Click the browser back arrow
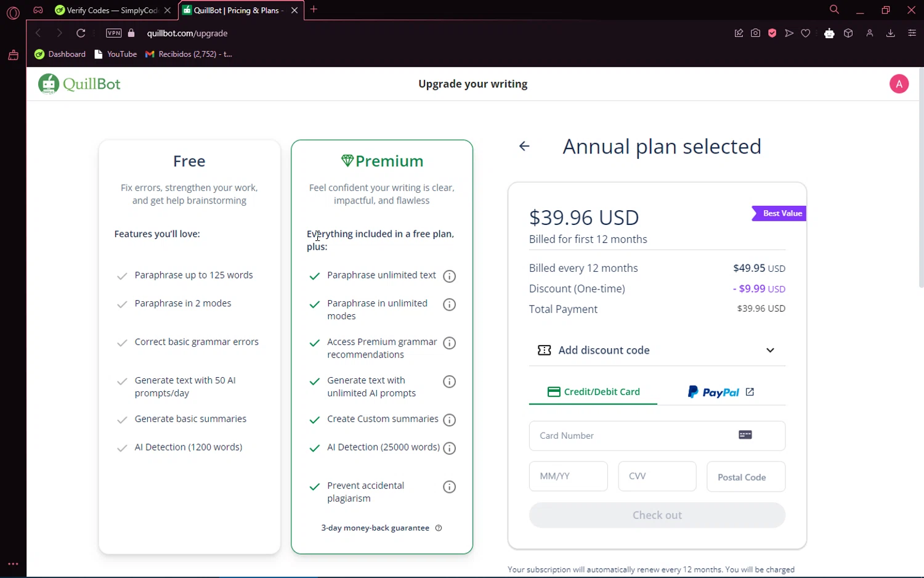Viewport: 924px width, 578px height. (x=38, y=33)
